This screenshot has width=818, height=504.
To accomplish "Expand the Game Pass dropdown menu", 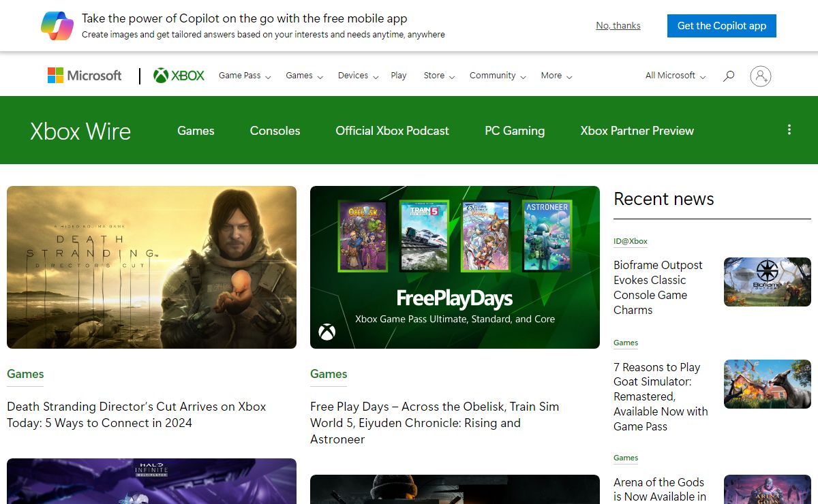I will (x=245, y=76).
